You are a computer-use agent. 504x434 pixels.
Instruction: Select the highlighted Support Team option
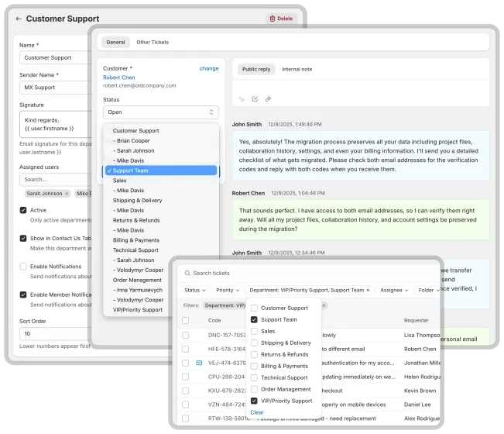[161, 170]
